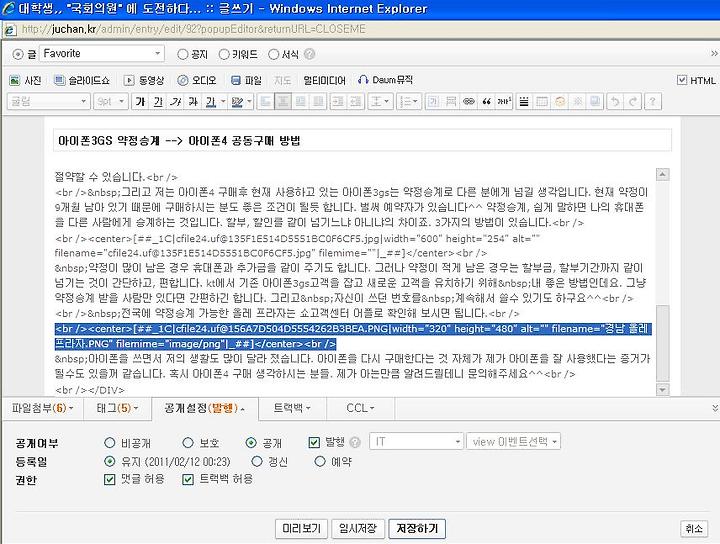Keep date with 유지 radio
Viewport: 720px width, 544px height.
(x=109, y=461)
